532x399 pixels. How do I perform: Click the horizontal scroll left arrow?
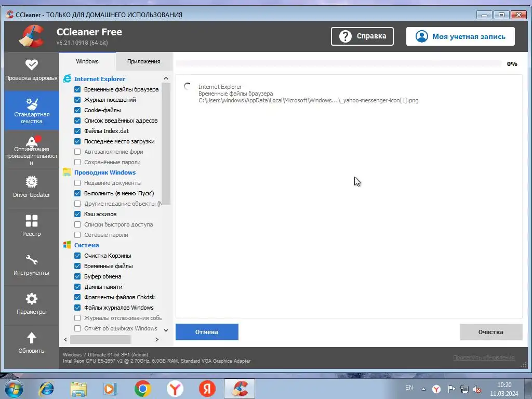(x=65, y=339)
